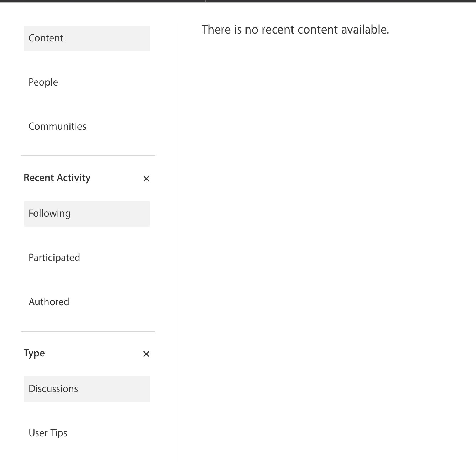Deselect the highlighted Discussions option

[x=87, y=389]
